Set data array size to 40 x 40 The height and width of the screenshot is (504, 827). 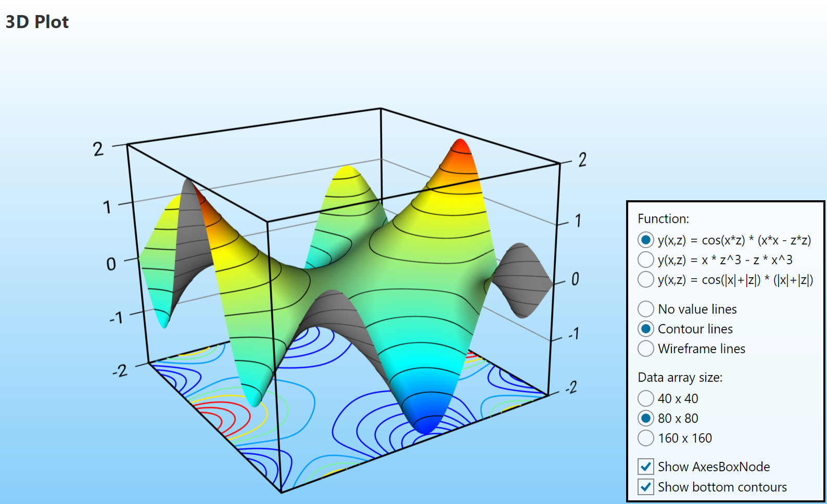tap(646, 398)
